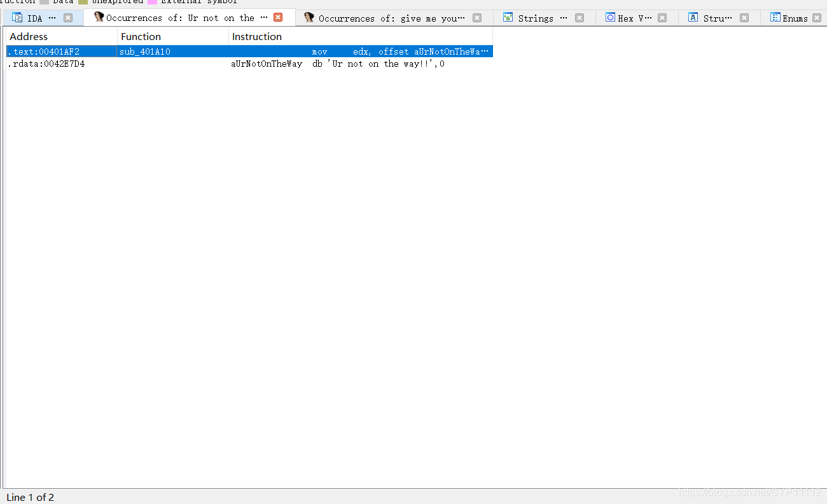Sort by the Instruction column header
Viewport: 827px width, 504px height.
pos(361,36)
